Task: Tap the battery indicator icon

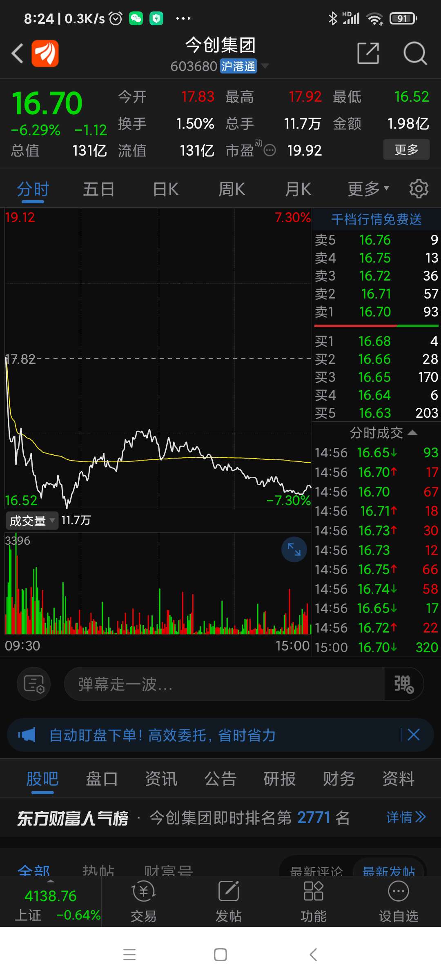Action: point(403,18)
